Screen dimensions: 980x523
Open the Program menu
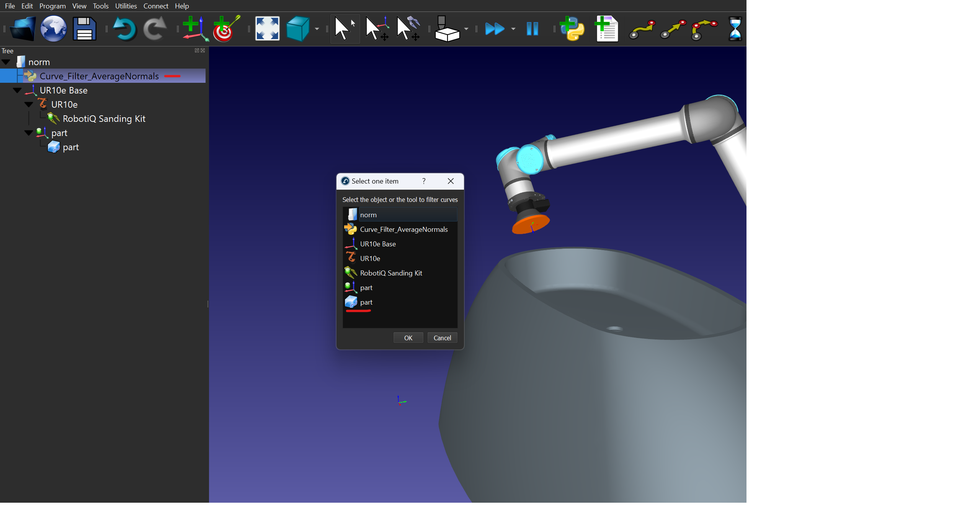pos(52,6)
